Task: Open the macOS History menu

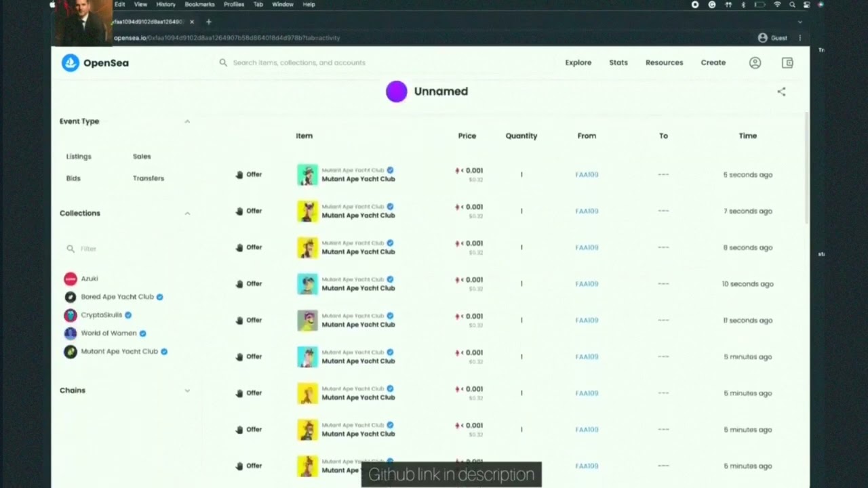Action: coord(165,5)
